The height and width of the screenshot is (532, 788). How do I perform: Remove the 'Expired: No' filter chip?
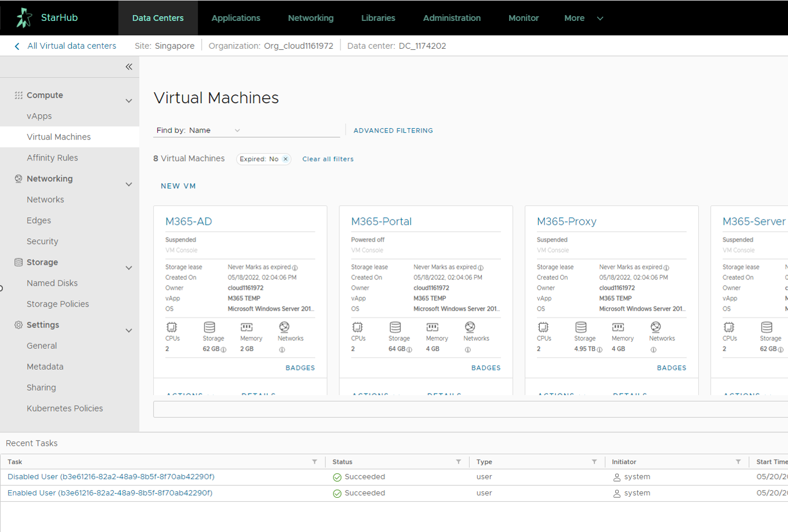[285, 159]
